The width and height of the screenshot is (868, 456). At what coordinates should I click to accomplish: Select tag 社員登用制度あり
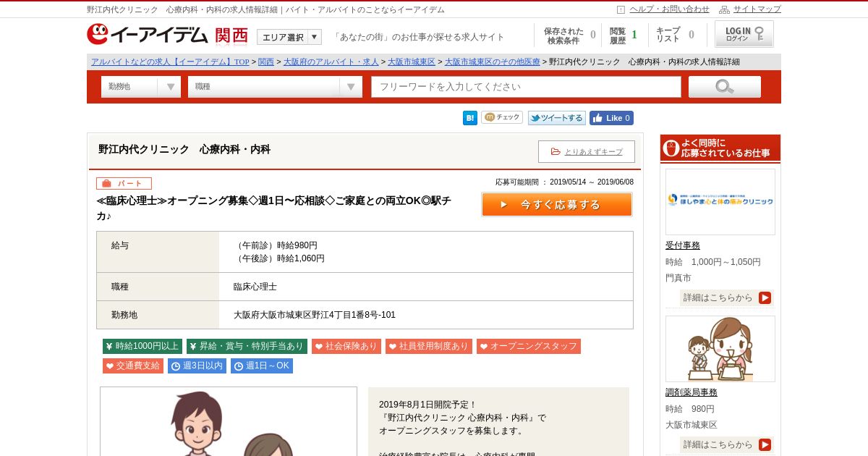(x=429, y=347)
